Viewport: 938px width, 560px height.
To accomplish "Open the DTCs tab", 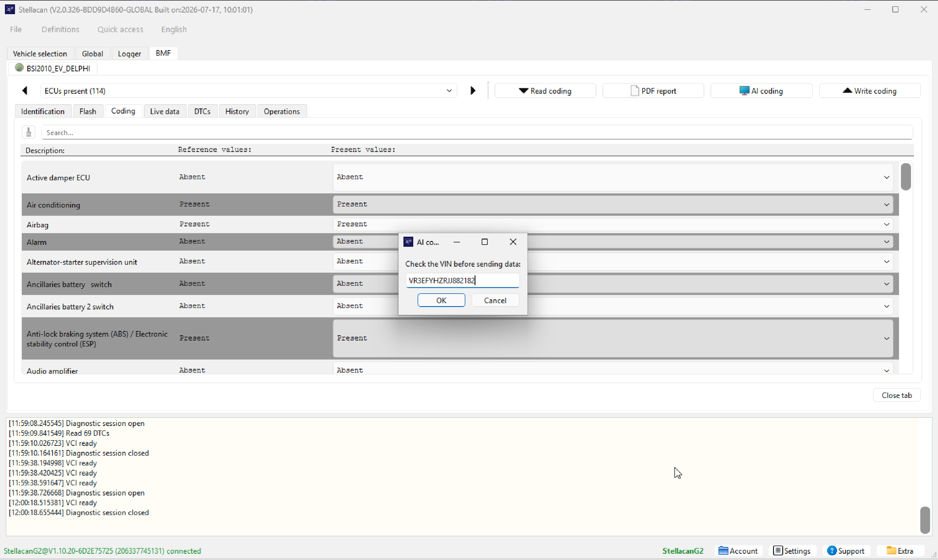I will (x=203, y=111).
